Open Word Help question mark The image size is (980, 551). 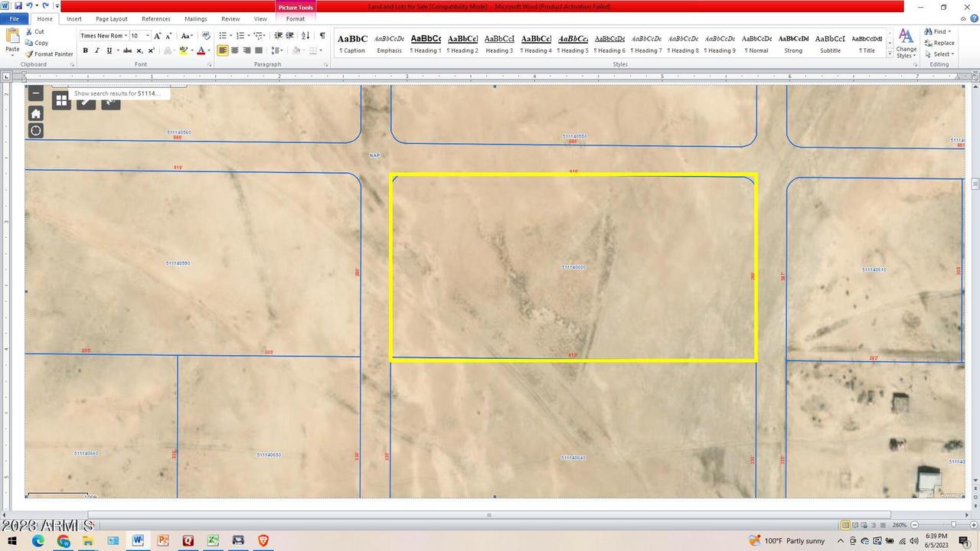pos(975,19)
